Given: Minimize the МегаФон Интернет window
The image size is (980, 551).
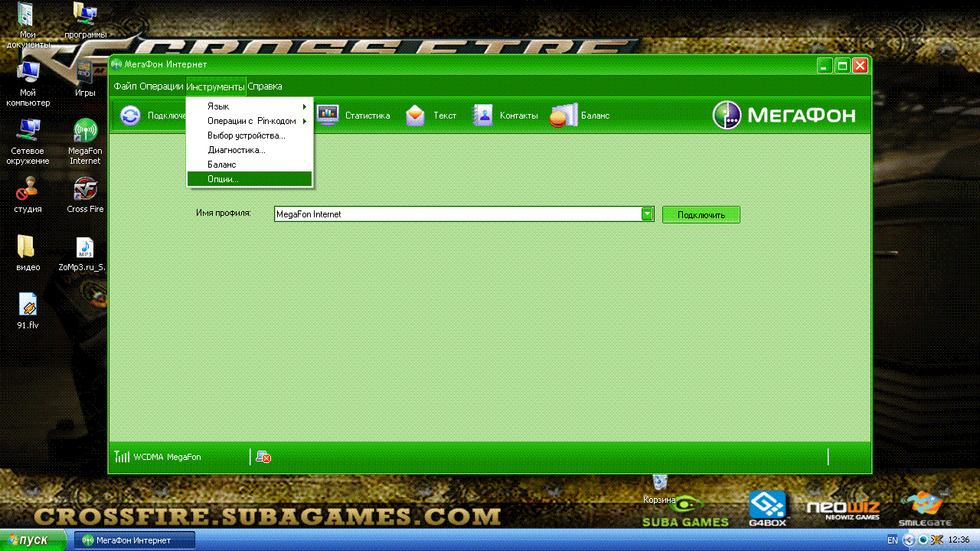Looking at the screenshot, I should pyautogui.click(x=825, y=66).
